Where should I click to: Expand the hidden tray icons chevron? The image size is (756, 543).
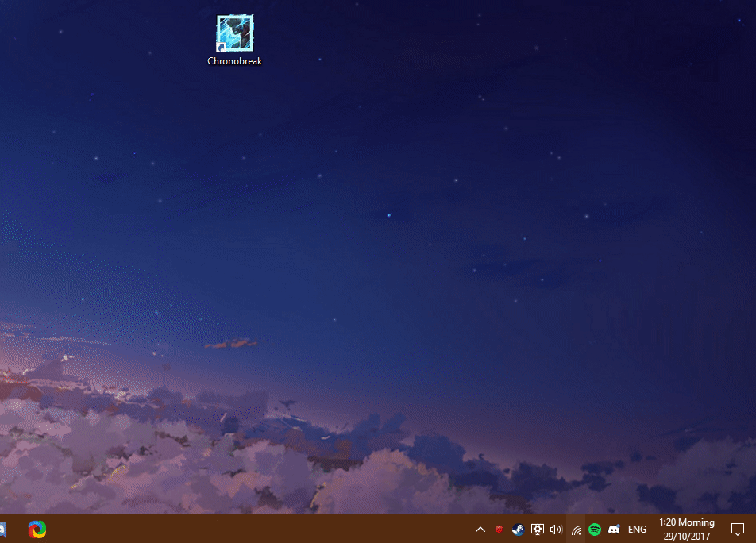click(480, 530)
